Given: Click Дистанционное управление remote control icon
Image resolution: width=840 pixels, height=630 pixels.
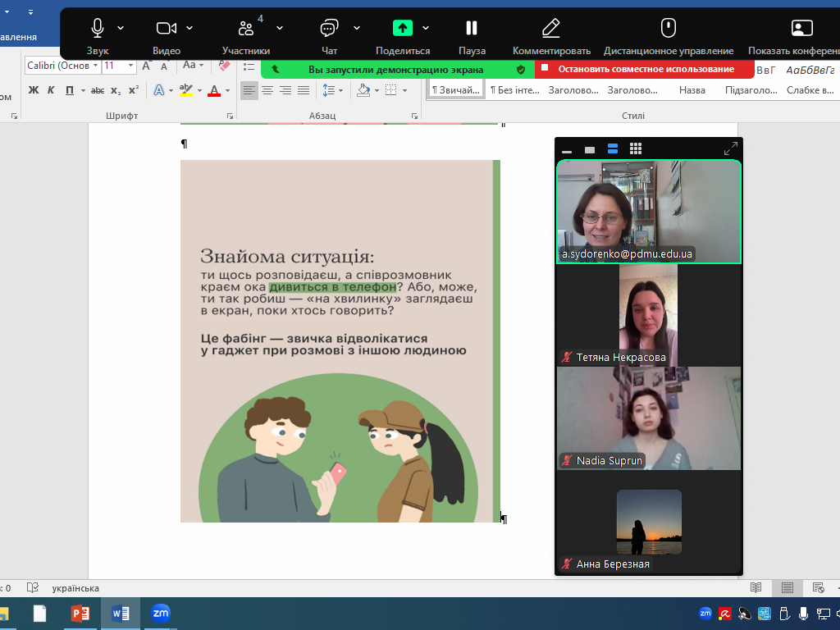Looking at the screenshot, I should click(668, 28).
